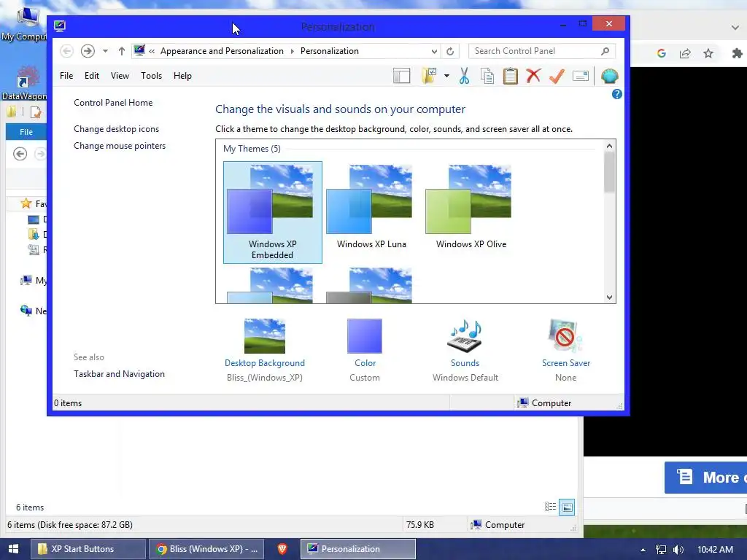
Task: Select the Windows XP Olive theme
Action: coord(471,208)
